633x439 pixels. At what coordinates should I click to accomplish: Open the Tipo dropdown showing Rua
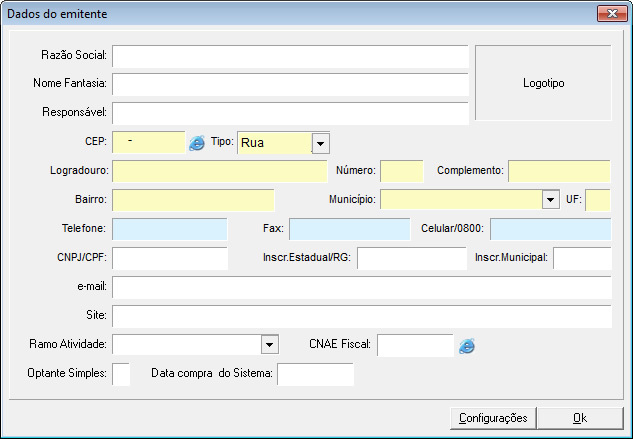pyautogui.click(x=320, y=143)
